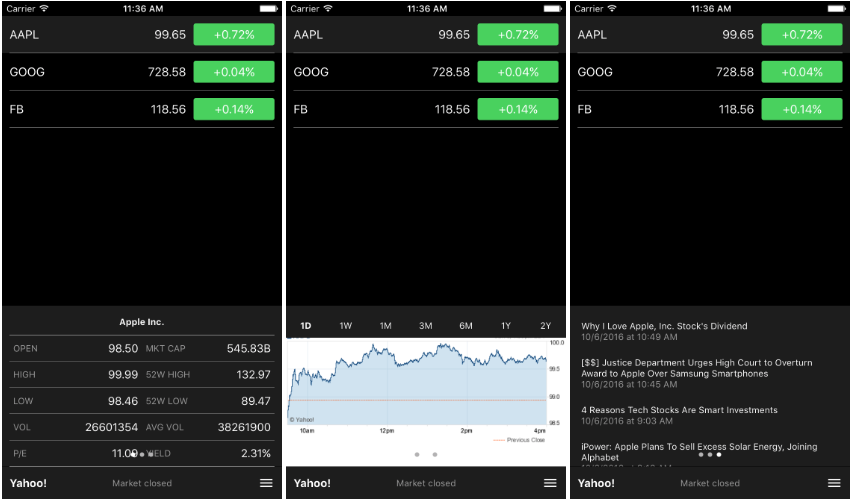Tap the 52W HIGH value 132.97

tap(253, 374)
